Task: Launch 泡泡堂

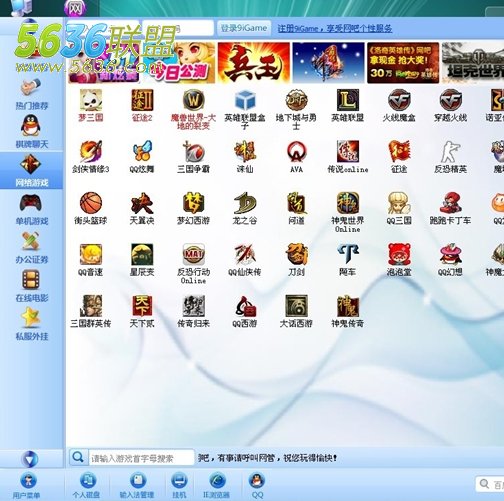Action: [x=399, y=260]
